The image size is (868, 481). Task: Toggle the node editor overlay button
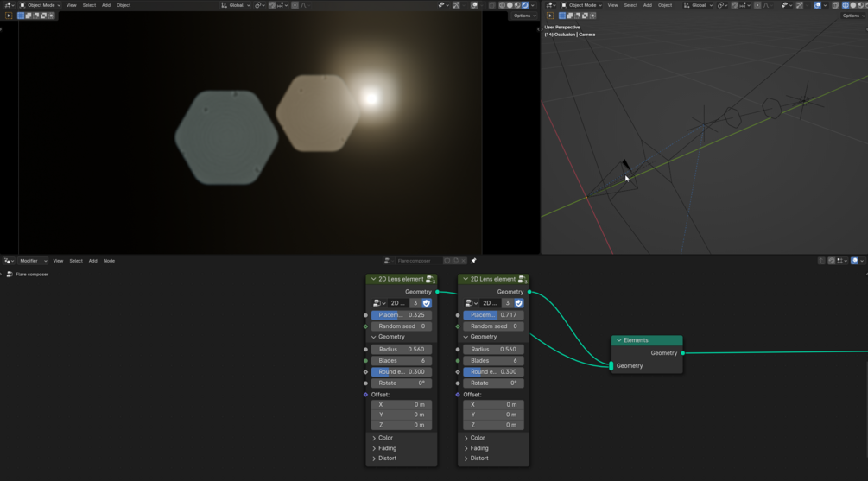(855, 261)
